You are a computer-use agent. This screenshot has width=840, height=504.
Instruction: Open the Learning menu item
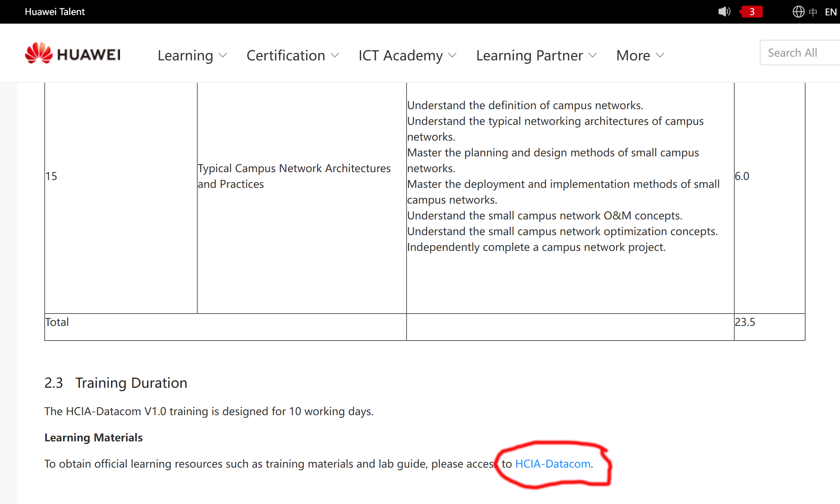185,55
